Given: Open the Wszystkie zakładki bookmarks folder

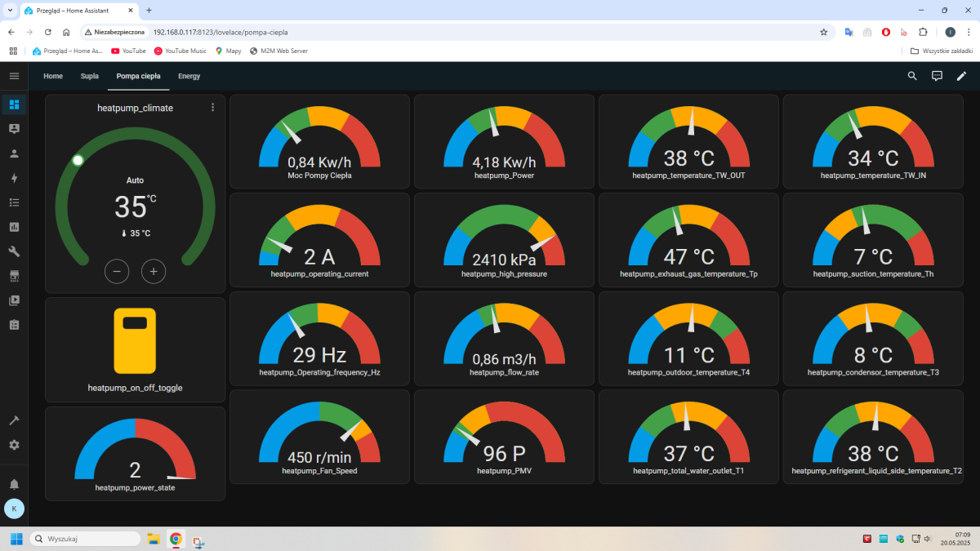Looking at the screenshot, I should (942, 51).
